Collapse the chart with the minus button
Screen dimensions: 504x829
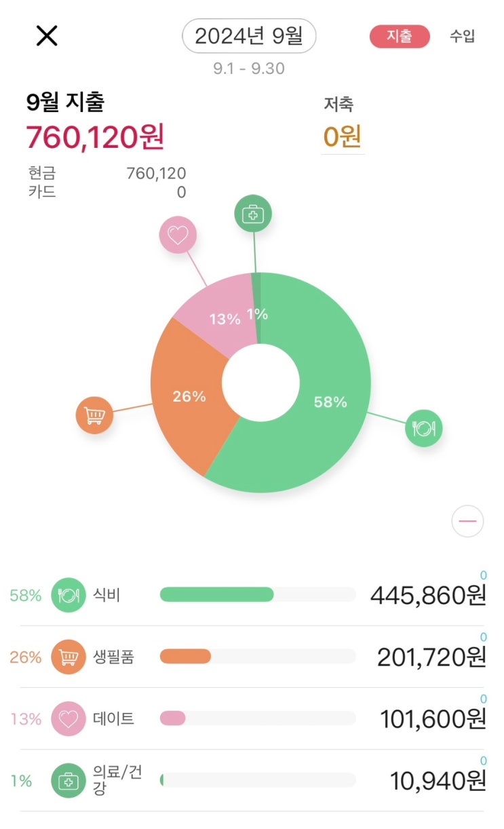[467, 522]
